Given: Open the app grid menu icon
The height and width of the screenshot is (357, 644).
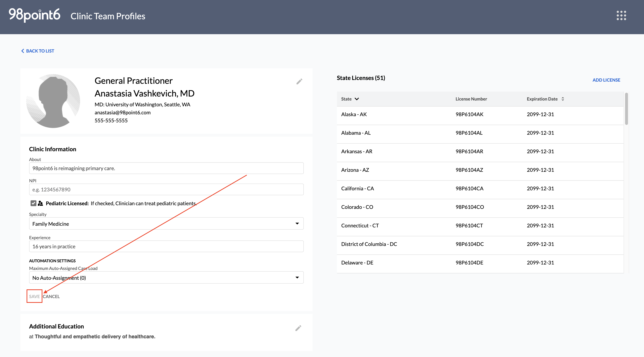Looking at the screenshot, I should (x=621, y=15).
